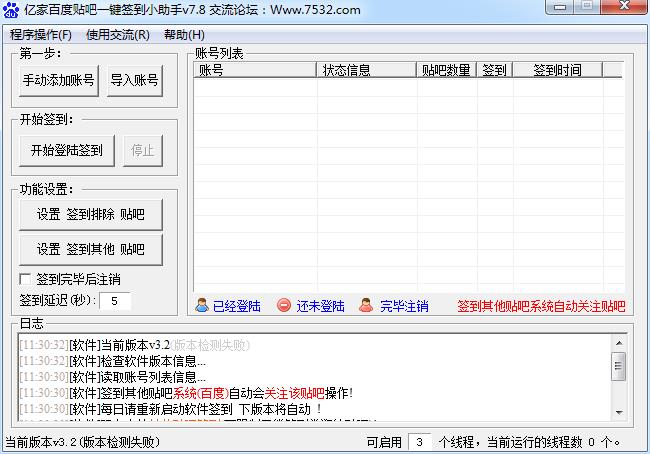Click the log panel scroll down arrow

point(619,412)
